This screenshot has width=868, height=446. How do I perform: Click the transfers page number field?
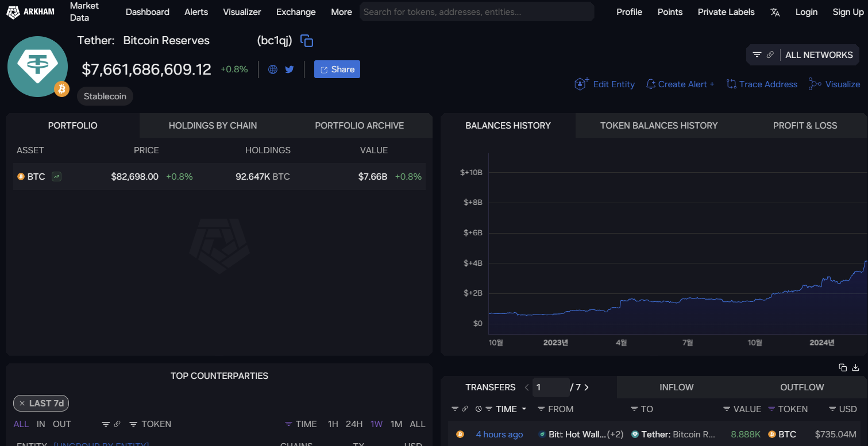point(550,387)
